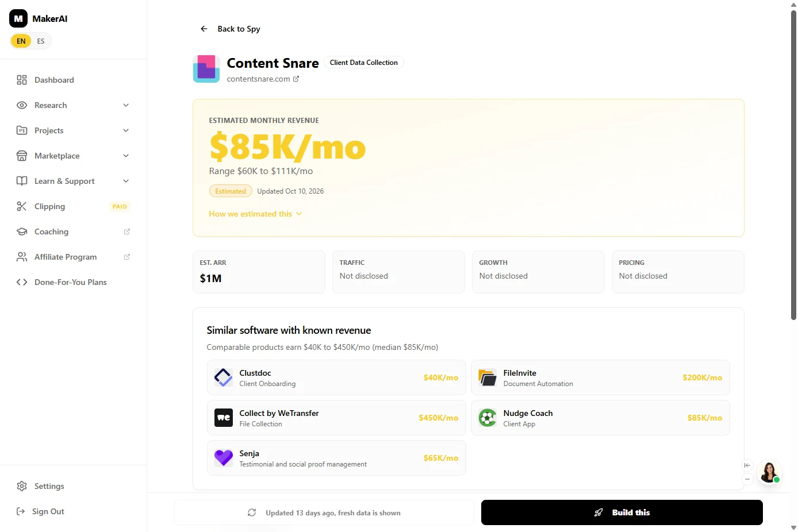This screenshot has width=798, height=532.
Task: Open the Senja comparable card
Action: tap(336, 458)
